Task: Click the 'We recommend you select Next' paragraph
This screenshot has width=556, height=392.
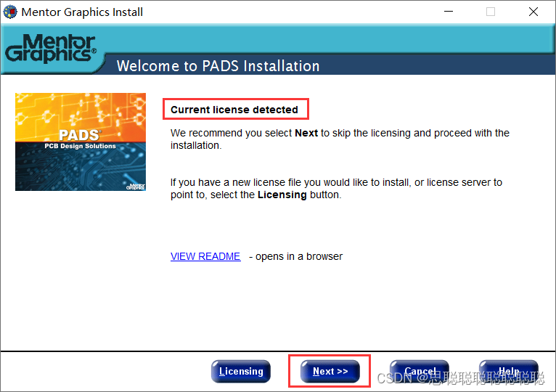Action: point(340,139)
